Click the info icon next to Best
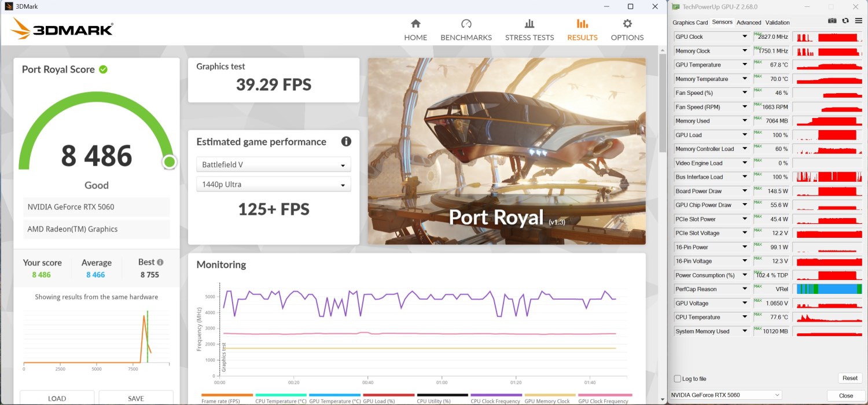 tap(160, 262)
